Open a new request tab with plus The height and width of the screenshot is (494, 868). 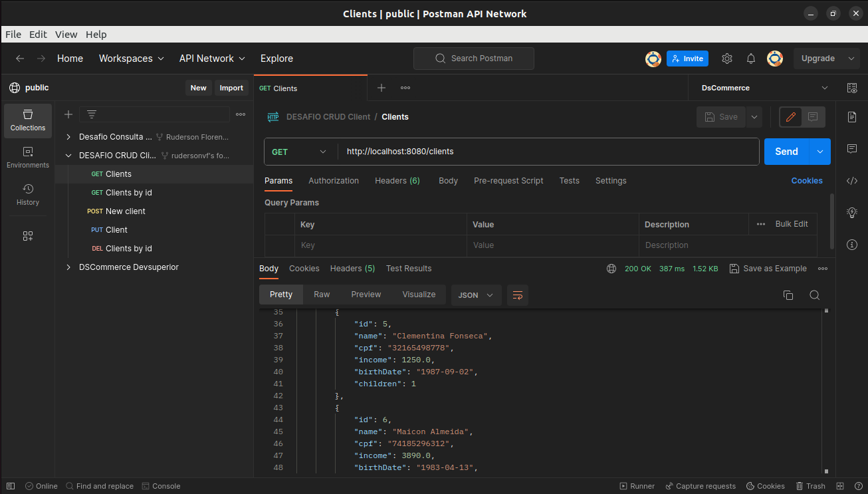click(381, 88)
